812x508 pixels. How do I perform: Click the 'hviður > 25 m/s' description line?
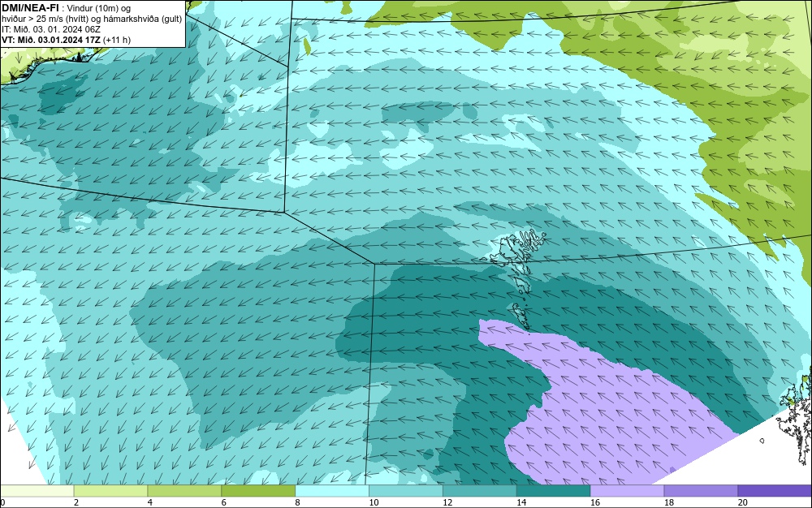93,19
